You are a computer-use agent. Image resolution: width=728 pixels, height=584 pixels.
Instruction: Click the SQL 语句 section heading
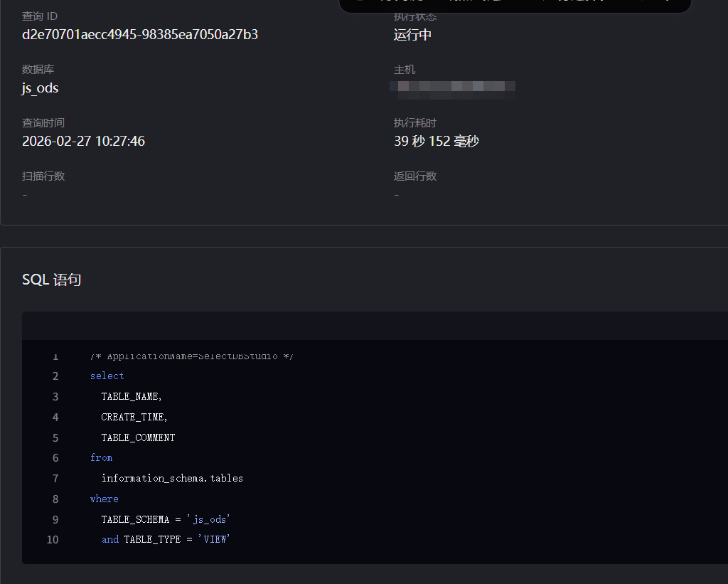pyautogui.click(x=52, y=280)
